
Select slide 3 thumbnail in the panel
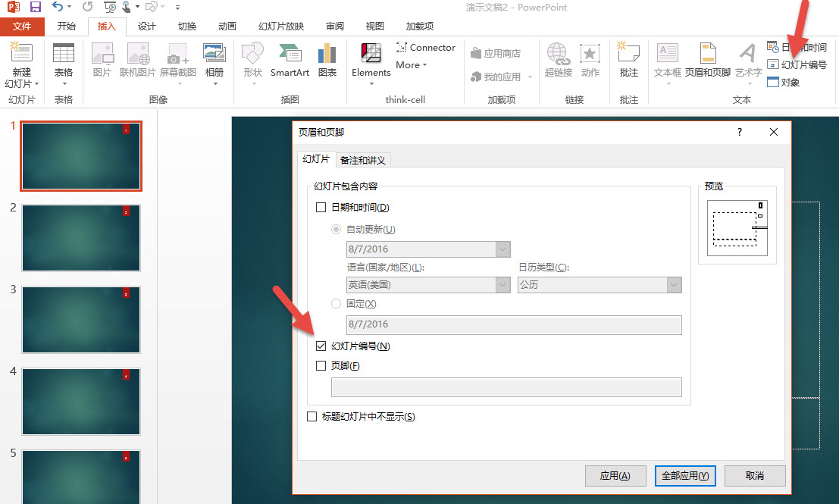(80, 320)
